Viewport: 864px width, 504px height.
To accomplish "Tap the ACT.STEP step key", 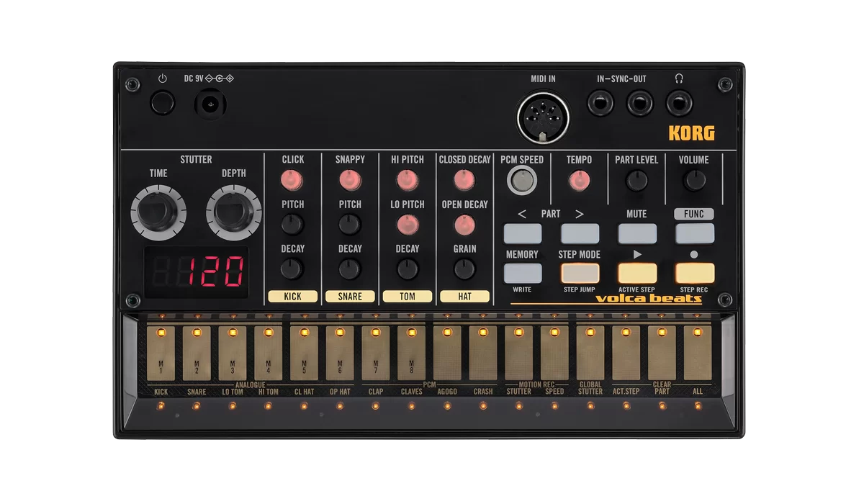I will [x=626, y=353].
